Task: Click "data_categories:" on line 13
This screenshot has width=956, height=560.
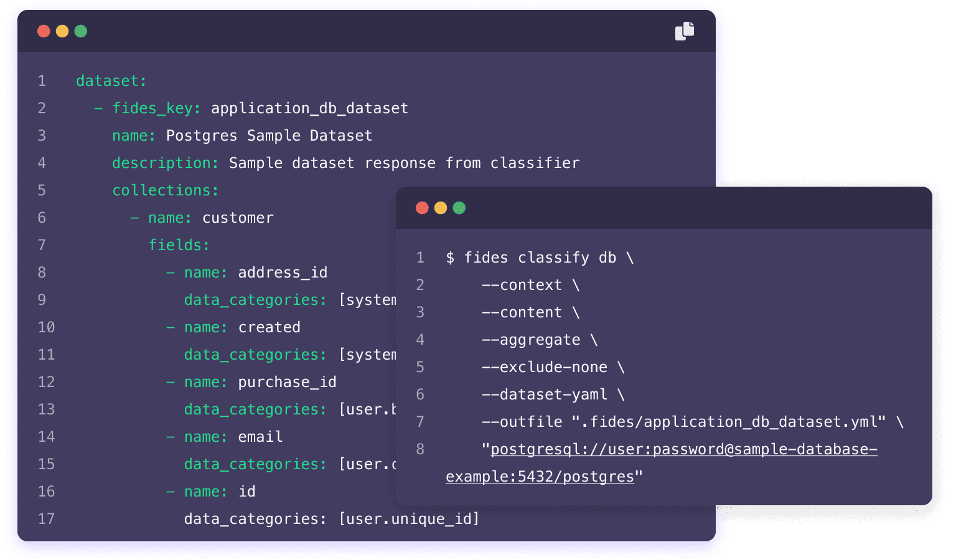Action: pos(255,409)
